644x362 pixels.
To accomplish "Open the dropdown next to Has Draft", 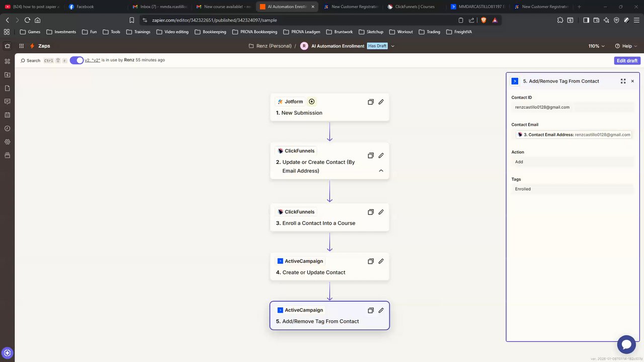I will point(392,46).
